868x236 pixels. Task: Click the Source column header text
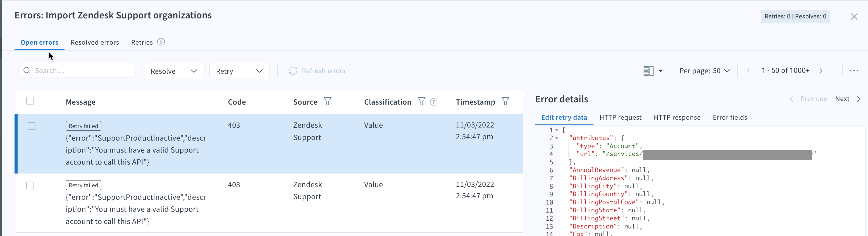coord(305,102)
